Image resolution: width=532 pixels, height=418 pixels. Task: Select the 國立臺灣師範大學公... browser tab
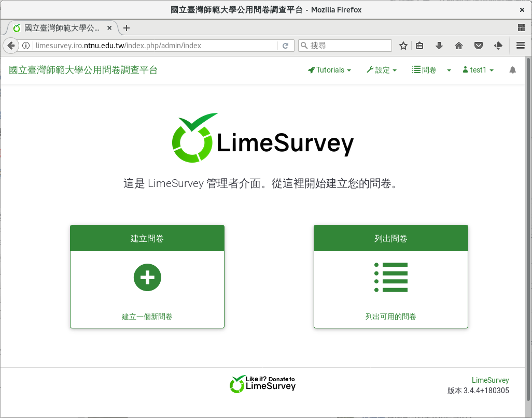coord(62,28)
